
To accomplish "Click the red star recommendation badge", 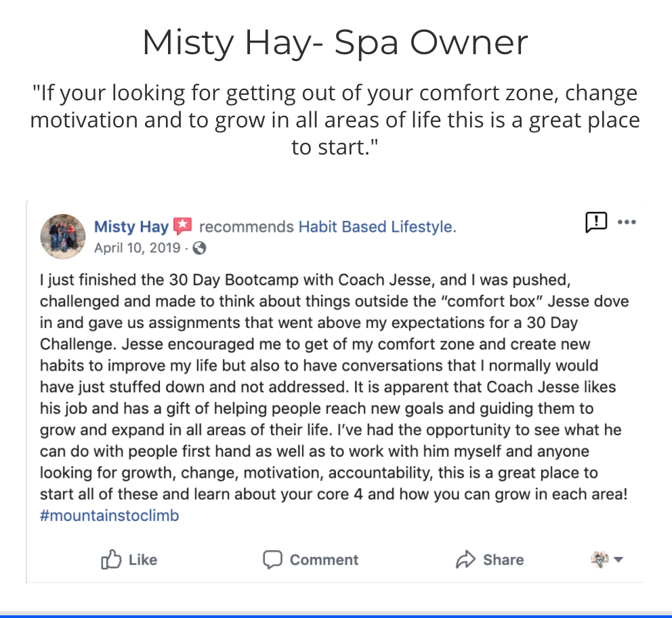I will [183, 226].
